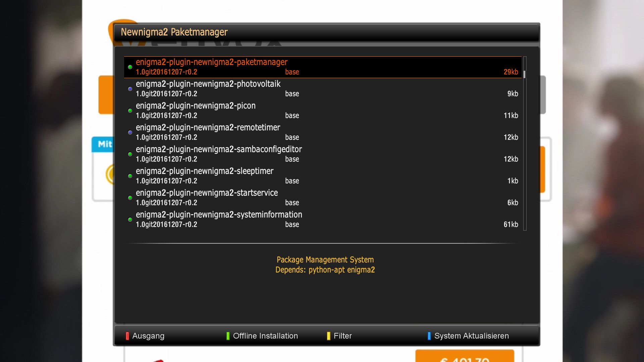Click the package list scrollbar thumb
Image resolution: width=644 pixels, height=362 pixels.
(525, 74)
